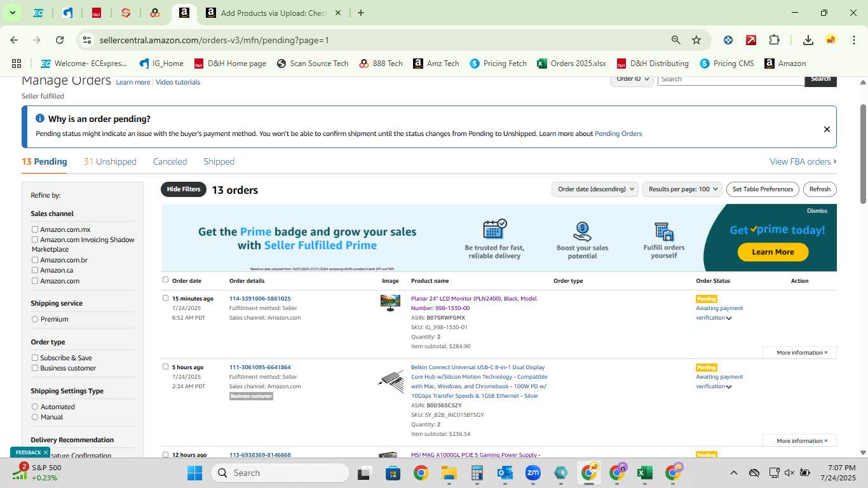Click the Hide Filters button

click(184, 189)
